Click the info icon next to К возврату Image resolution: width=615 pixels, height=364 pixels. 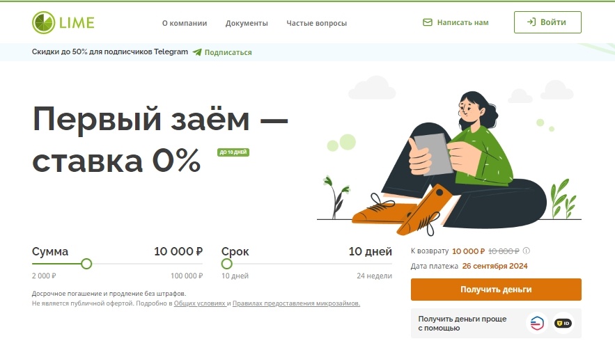click(x=527, y=251)
